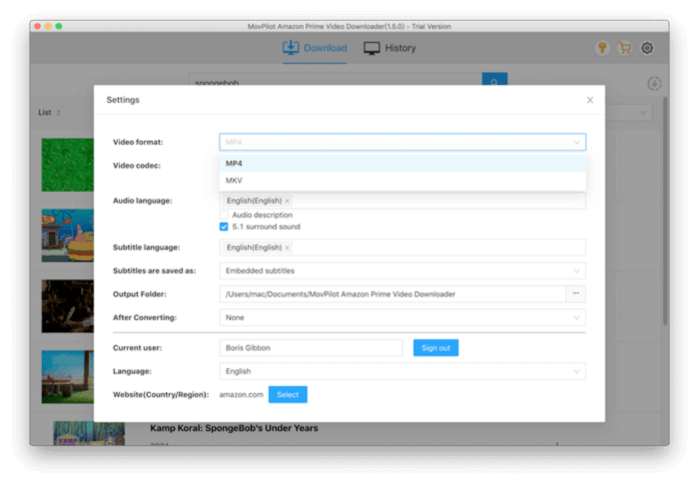
Task: Switch to the History tab
Action: click(390, 48)
